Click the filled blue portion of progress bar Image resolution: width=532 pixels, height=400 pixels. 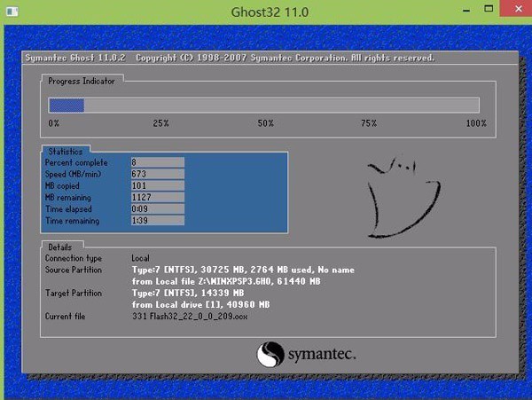(x=66, y=105)
